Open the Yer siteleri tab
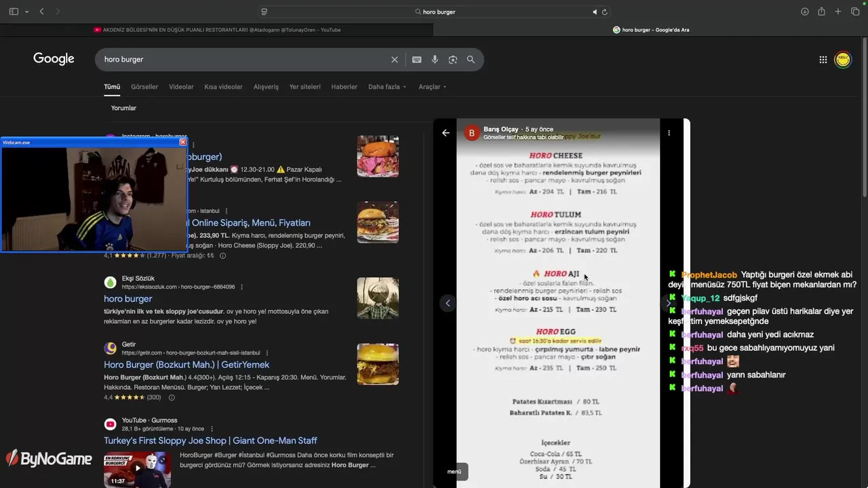Screen dimensions: 868x488 (304, 87)
